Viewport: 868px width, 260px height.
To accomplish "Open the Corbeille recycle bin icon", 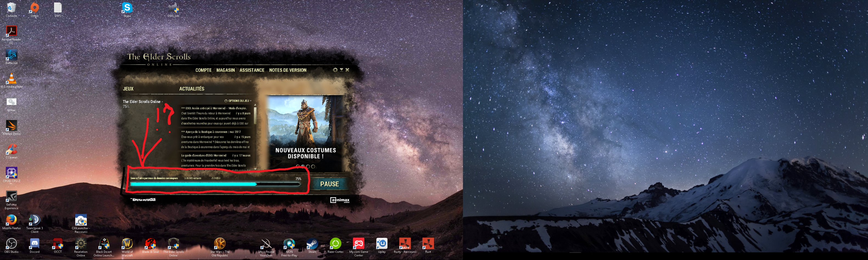I will click(x=12, y=10).
